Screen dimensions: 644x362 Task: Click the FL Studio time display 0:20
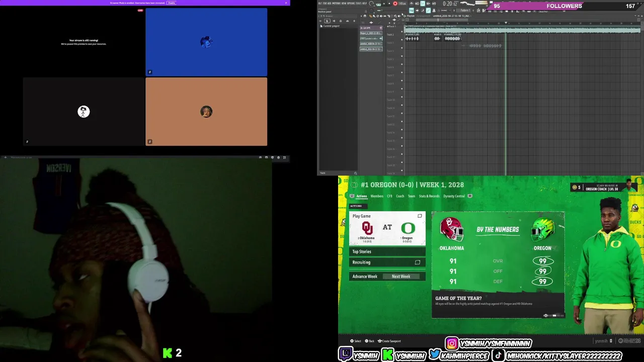[450, 4]
